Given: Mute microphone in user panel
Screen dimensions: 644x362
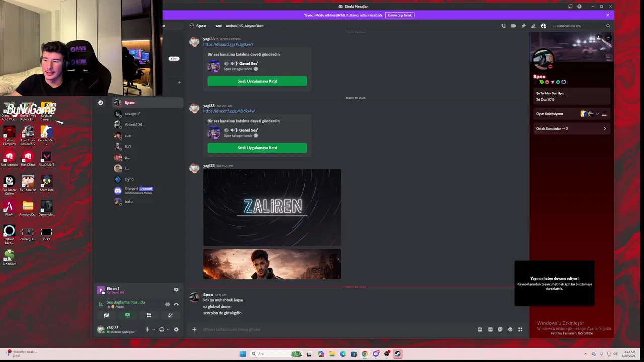Looking at the screenshot, I should (147, 329).
